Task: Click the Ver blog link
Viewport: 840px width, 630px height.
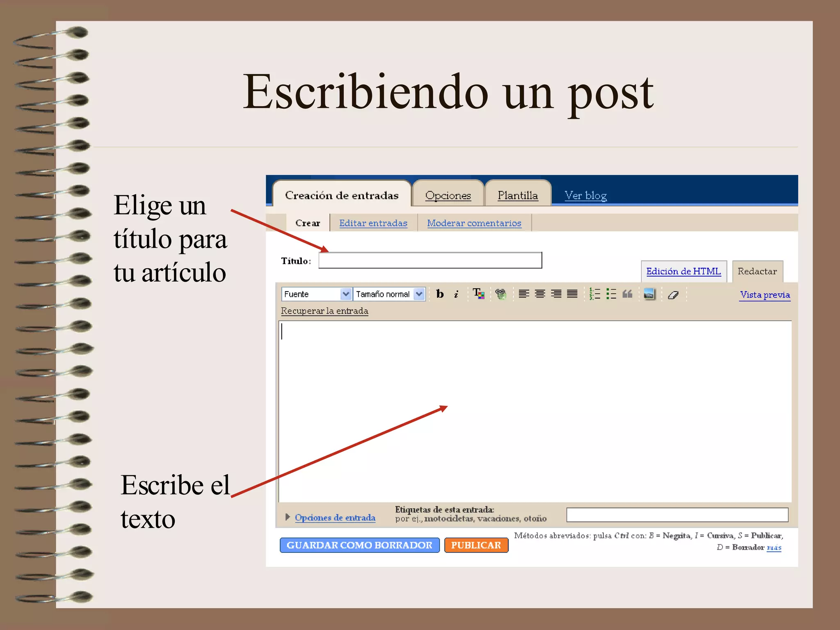Action: click(x=586, y=195)
